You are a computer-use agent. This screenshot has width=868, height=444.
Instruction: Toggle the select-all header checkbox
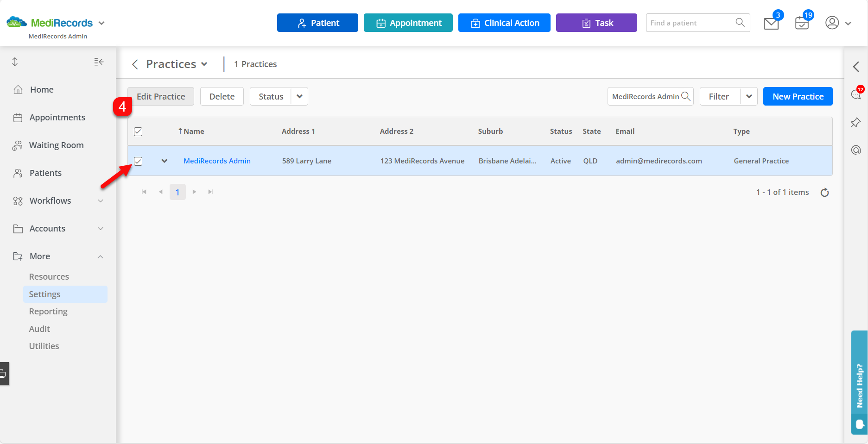(138, 131)
